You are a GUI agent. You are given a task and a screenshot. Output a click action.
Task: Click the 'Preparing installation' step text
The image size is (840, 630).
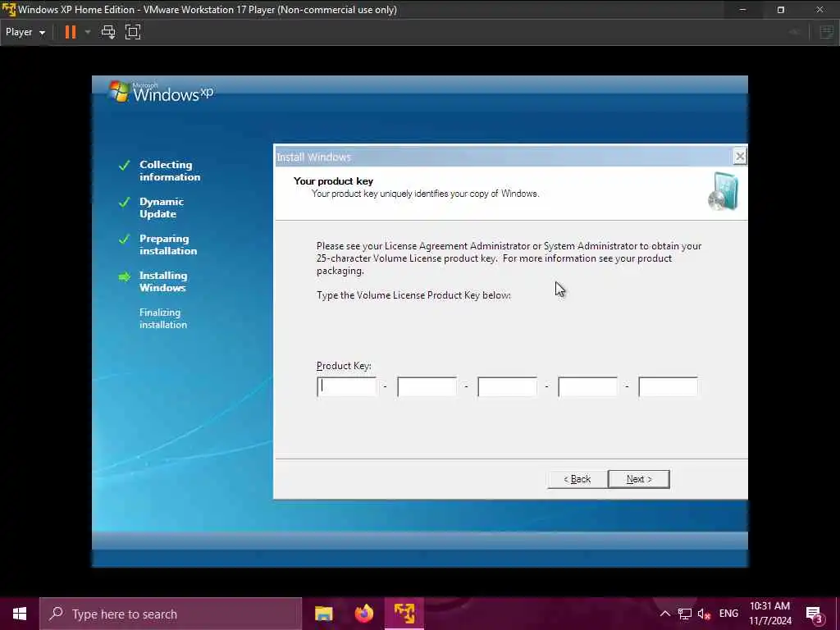(x=168, y=244)
